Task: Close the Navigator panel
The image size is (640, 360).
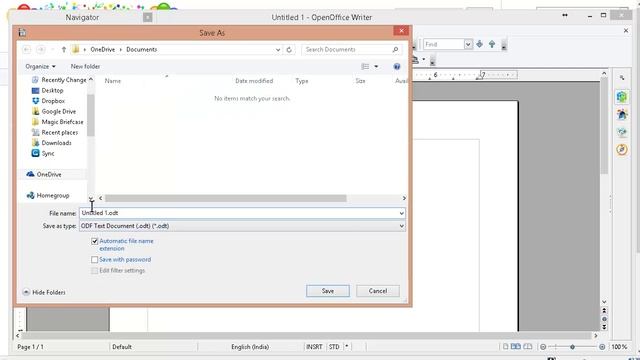Action: (x=148, y=17)
